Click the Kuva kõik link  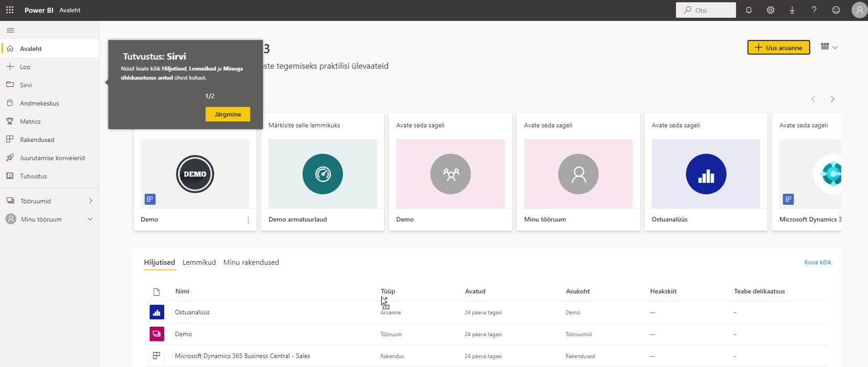[818, 262]
